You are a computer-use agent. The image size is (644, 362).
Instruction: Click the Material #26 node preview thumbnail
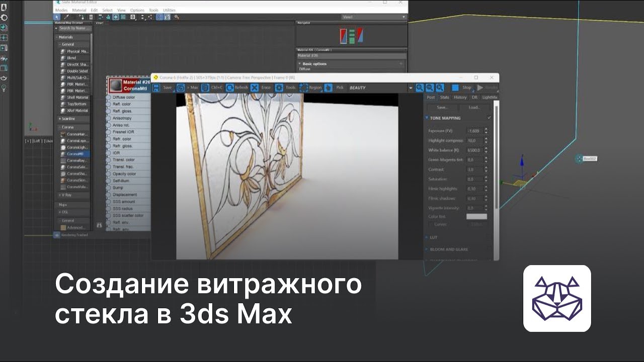(x=116, y=85)
